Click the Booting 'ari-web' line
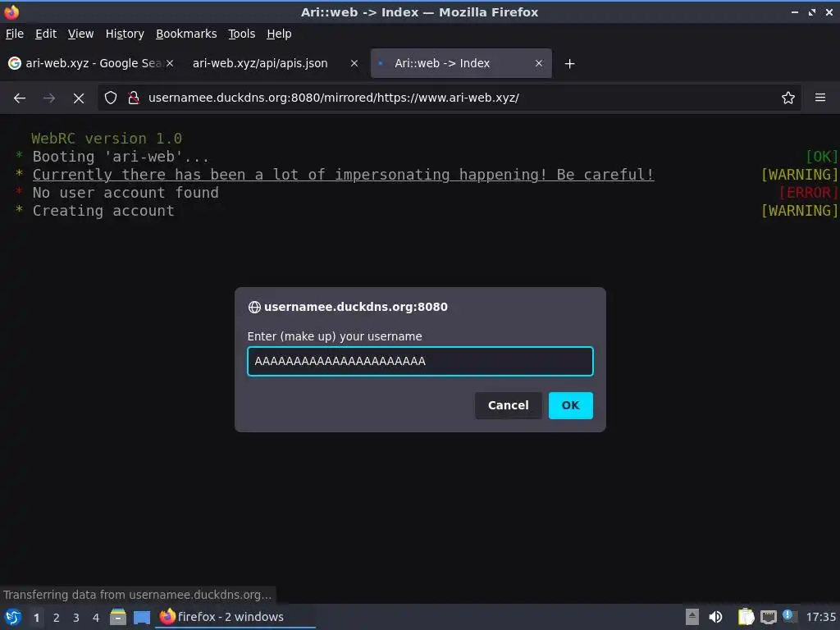The width and height of the screenshot is (840, 630). tap(121, 157)
